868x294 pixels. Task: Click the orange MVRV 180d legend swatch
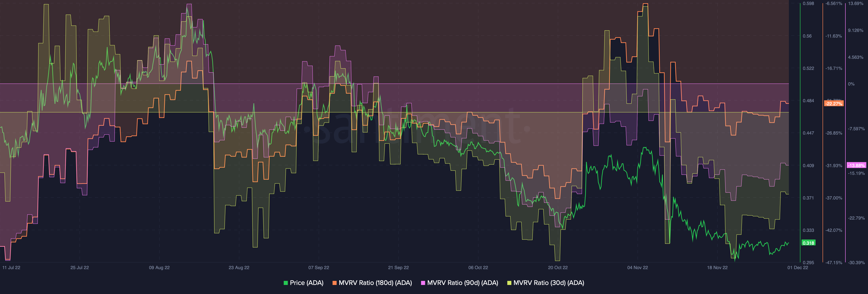(334, 283)
